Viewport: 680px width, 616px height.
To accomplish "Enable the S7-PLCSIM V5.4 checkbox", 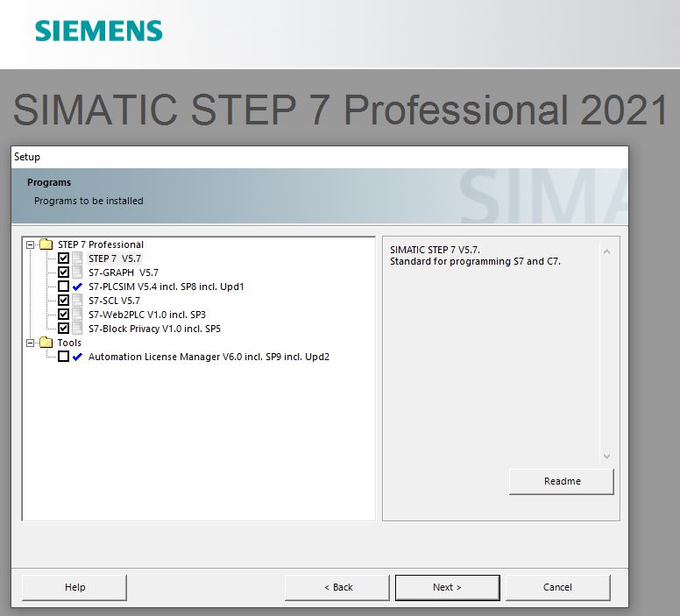I will pos(63,287).
